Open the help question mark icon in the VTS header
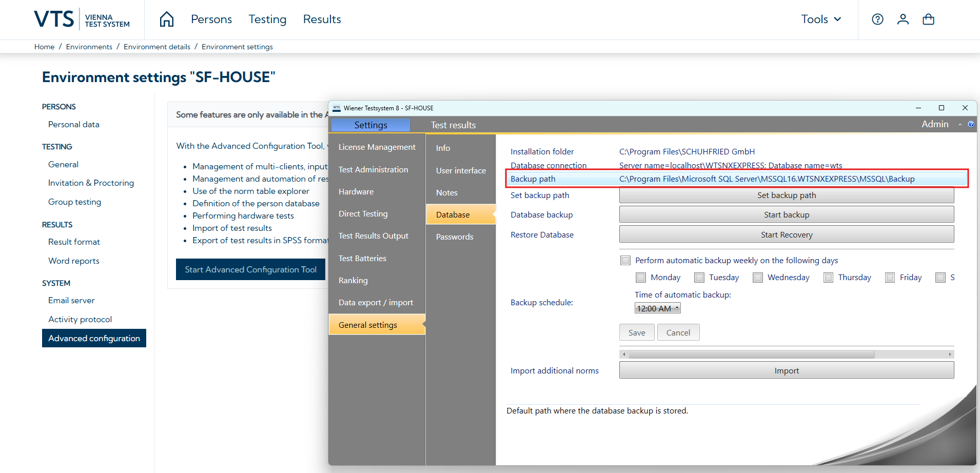This screenshot has width=980, height=473. (877, 19)
